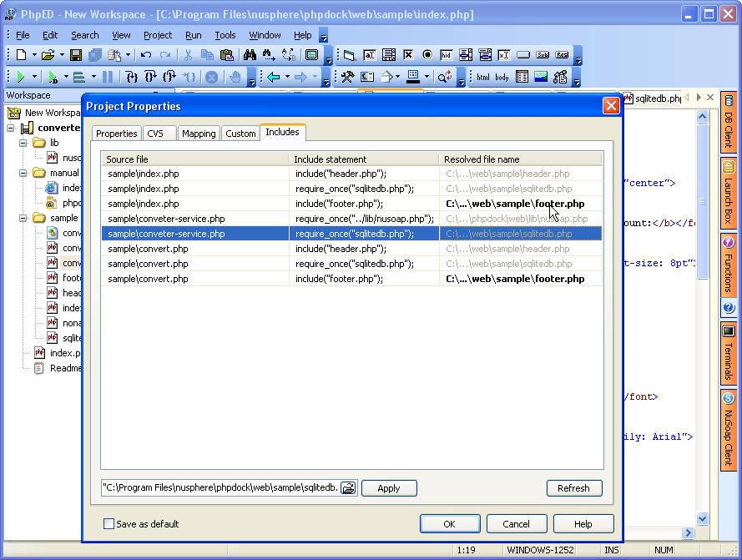Open dropdown arrow next to New file
This screenshot has height=560, width=742.
point(34,55)
